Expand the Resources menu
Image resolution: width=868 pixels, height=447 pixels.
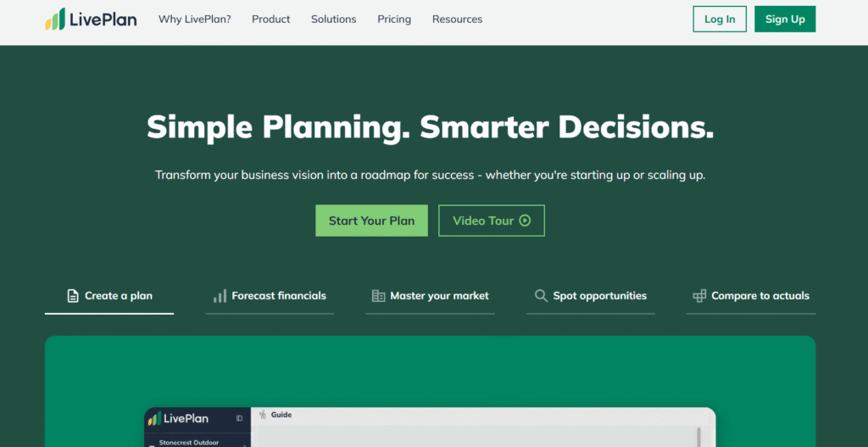(457, 20)
